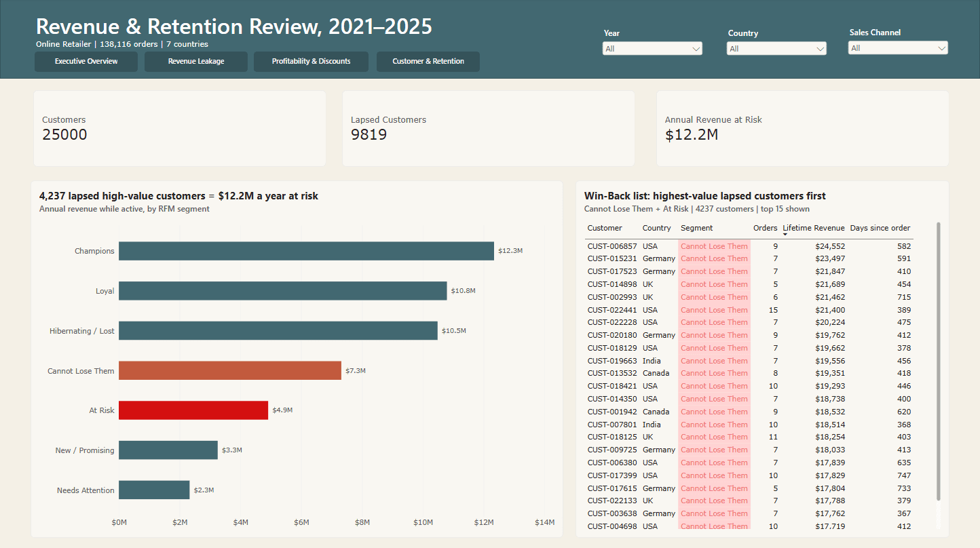Select the CUST-022441 customer cell
Viewport: 980px width, 548px height.
click(x=612, y=310)
